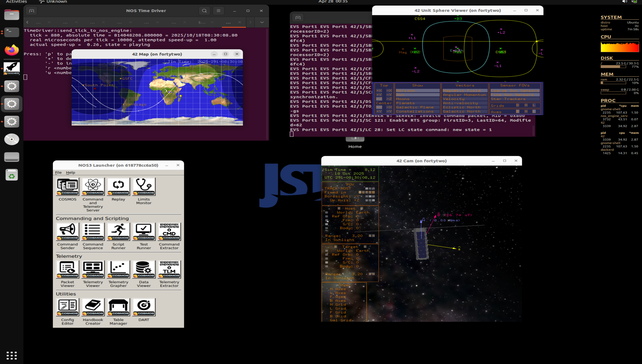Open the Command and Telemetry Server
The image size is (642, 364).
pos(93,186)
